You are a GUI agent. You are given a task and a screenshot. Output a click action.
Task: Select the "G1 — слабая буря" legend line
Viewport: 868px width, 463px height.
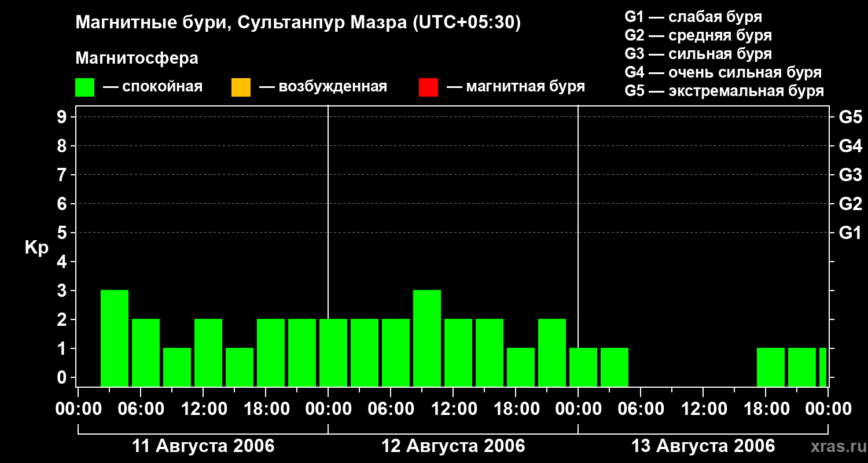(693, 17)
